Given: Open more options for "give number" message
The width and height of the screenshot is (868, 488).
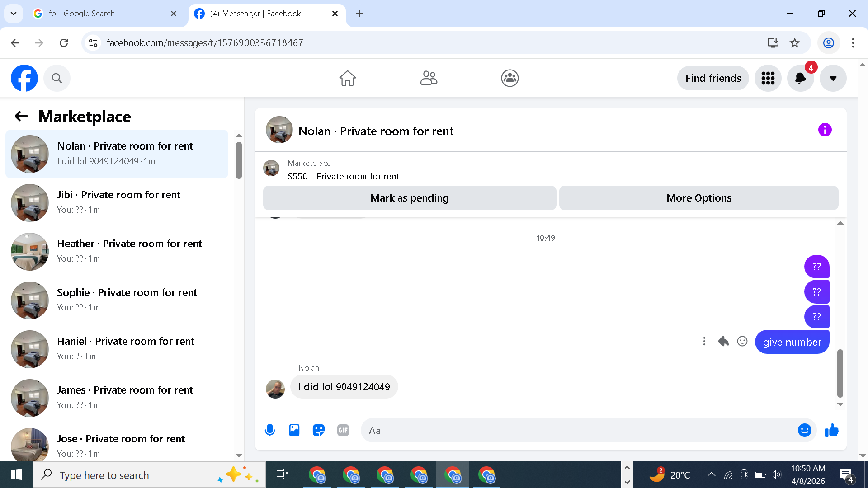Looking at the screenshot, I should [x=704, y=342].
